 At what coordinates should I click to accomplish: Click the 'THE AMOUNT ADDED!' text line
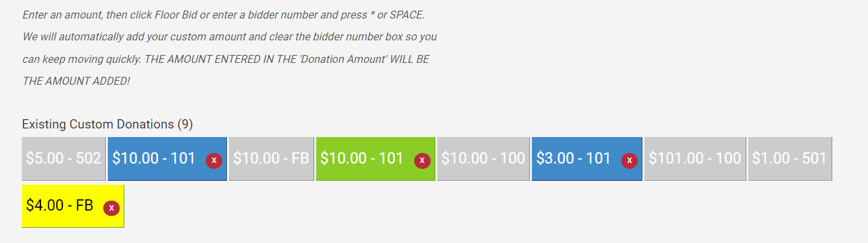click(76, 81)
